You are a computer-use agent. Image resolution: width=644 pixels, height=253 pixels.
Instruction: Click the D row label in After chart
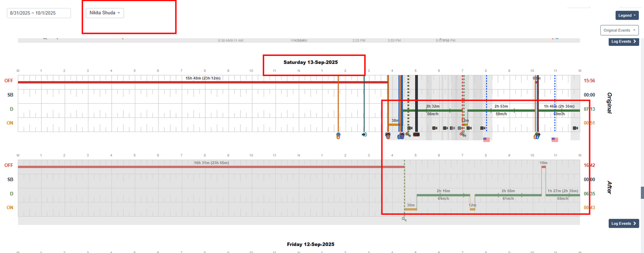[x=11, y=194]
